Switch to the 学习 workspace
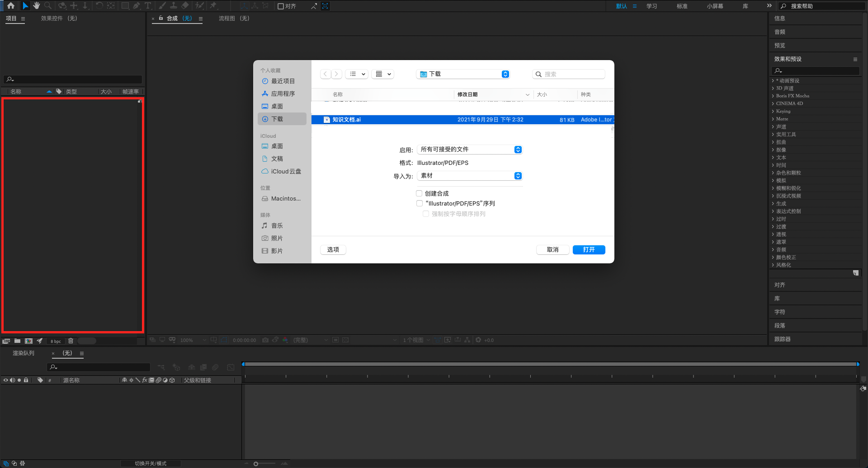 651,6
